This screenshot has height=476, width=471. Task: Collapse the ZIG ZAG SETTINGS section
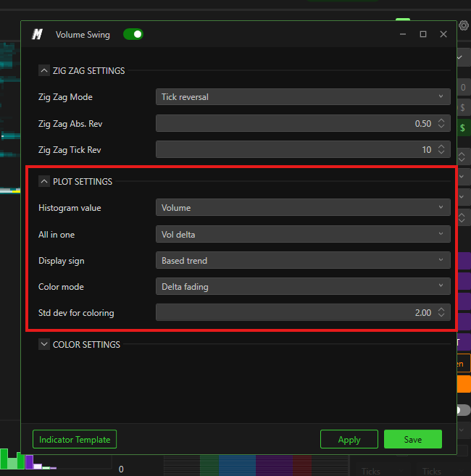click(44, 71)
